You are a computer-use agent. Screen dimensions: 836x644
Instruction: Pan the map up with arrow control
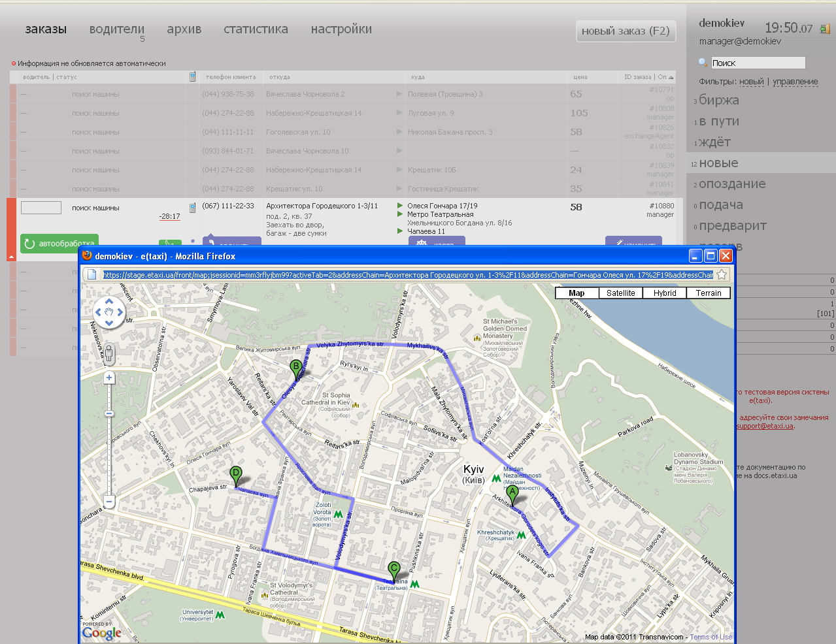(x=109, y=302)
